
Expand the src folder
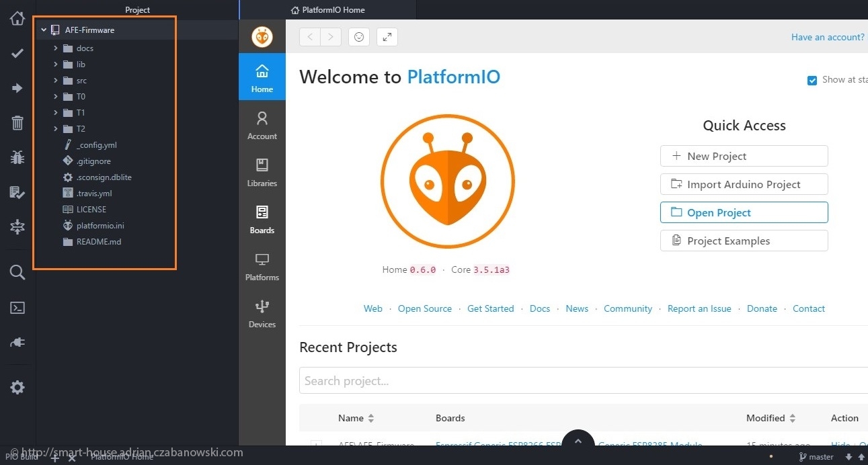[56, 81]
